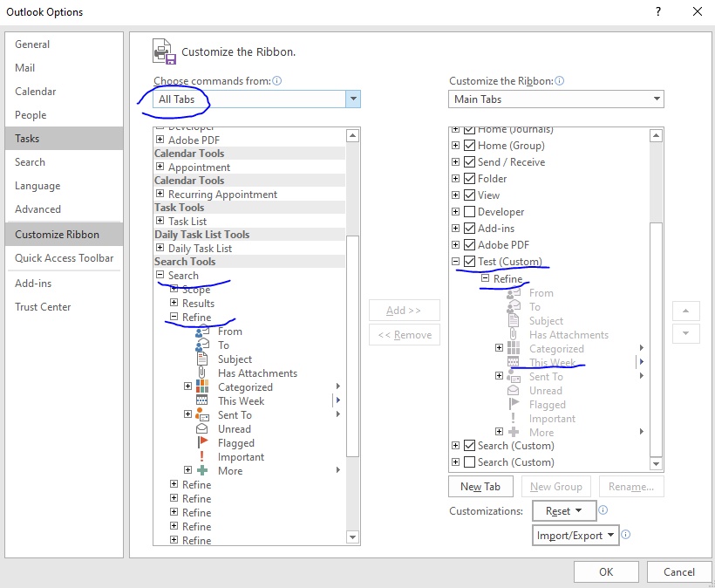Switch to Calendar options
This screenshot has height=588, width=715.
65,92
